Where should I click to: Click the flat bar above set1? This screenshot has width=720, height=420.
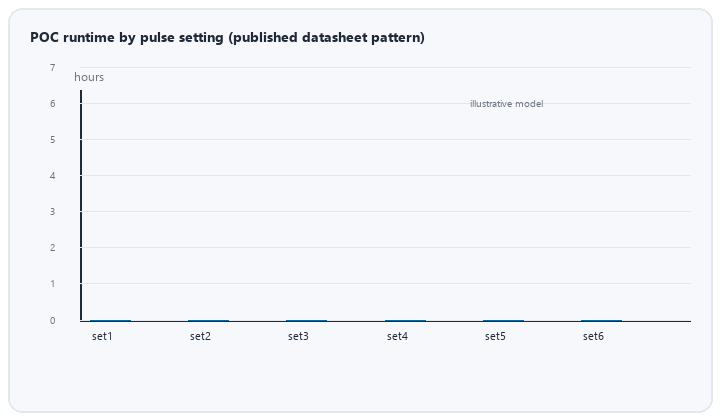pos(110,320)
